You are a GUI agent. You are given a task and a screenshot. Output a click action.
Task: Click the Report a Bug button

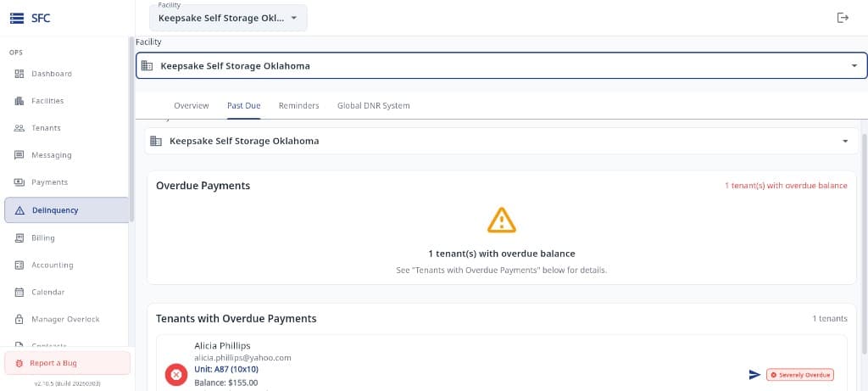[x=68, y=363]
